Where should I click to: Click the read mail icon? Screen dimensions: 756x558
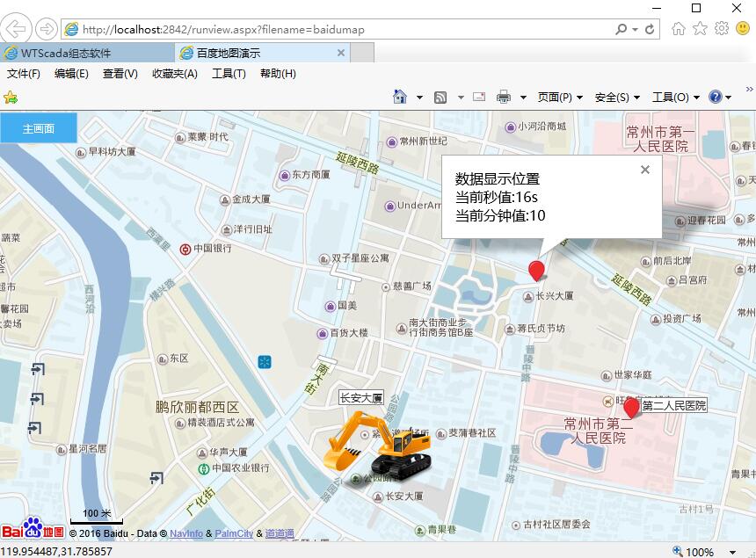click(479, 97)
